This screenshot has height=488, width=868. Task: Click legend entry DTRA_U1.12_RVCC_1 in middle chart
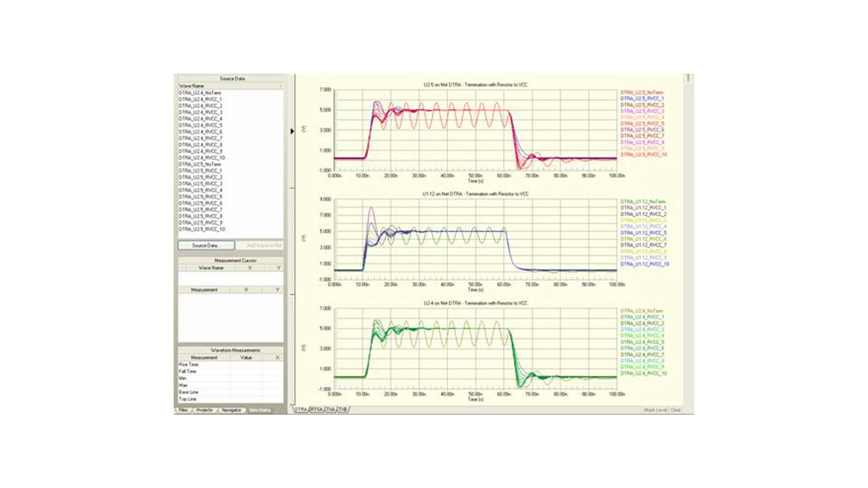pyautogui.click(x=644, y=208)
